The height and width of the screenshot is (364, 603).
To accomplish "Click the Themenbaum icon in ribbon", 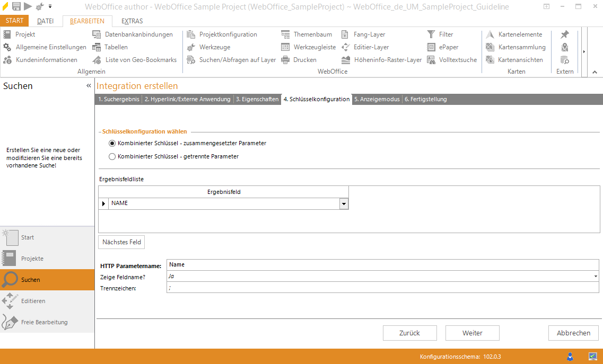I will [285, 34].
